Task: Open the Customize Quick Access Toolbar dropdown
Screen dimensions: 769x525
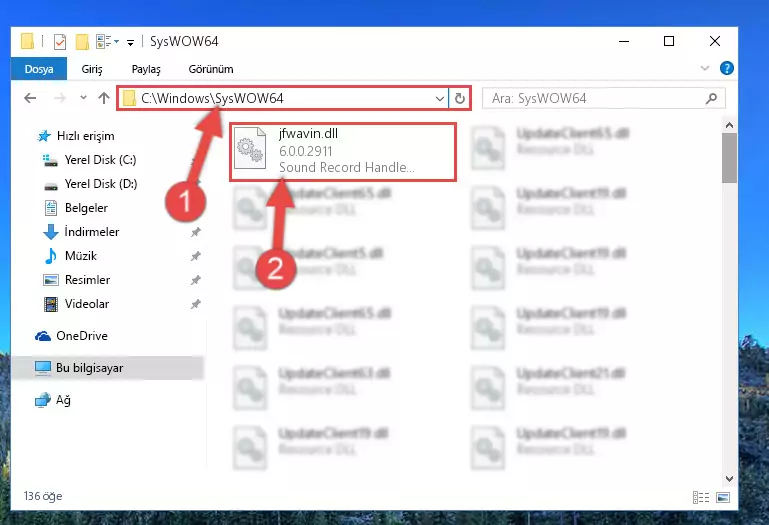Action: click(x=130, y=43)
